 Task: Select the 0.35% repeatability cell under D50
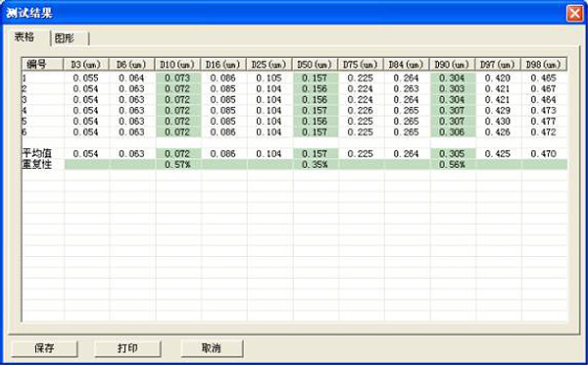[x=315, y=165]
